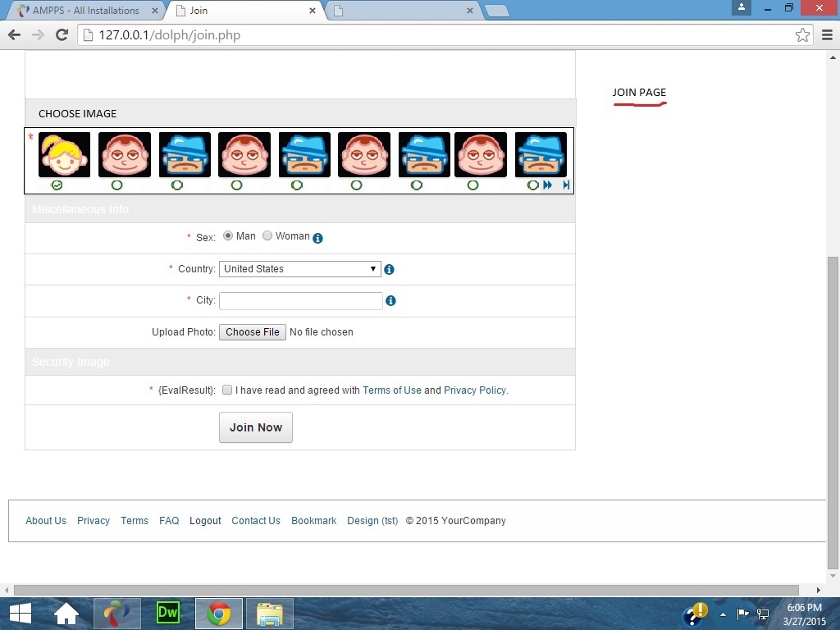Reload the current page
Image resolution: width=840 pixels, height=630 pixels.
point(62,34)
